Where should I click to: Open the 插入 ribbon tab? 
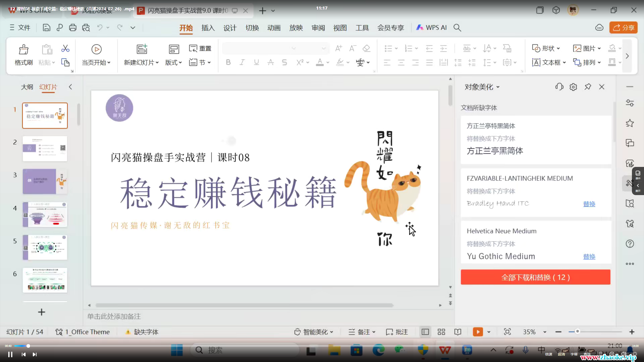[208, 28]
